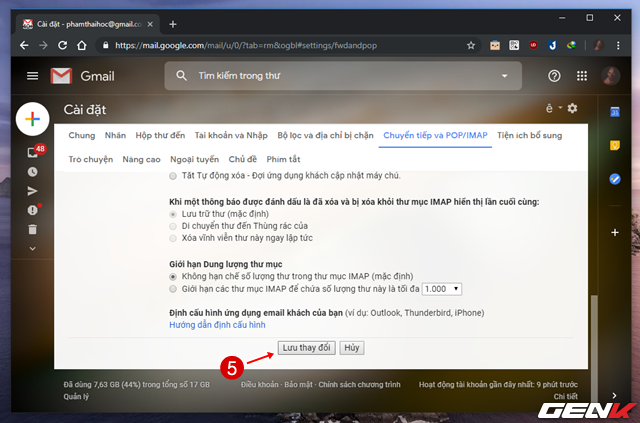This screenshot has width=640, height=423.
Task: Open Sent mail arrow icon
Action: coord(32,190)
